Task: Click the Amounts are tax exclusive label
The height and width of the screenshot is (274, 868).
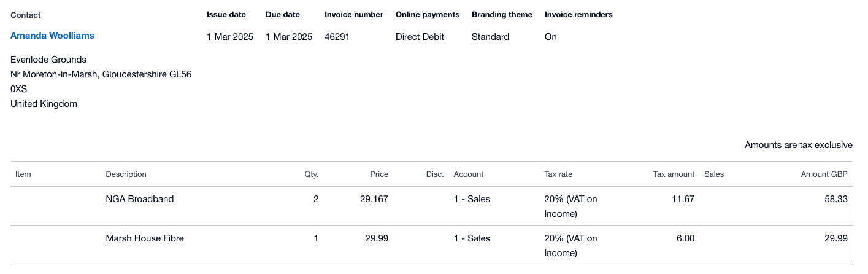Action: point(798,145)
